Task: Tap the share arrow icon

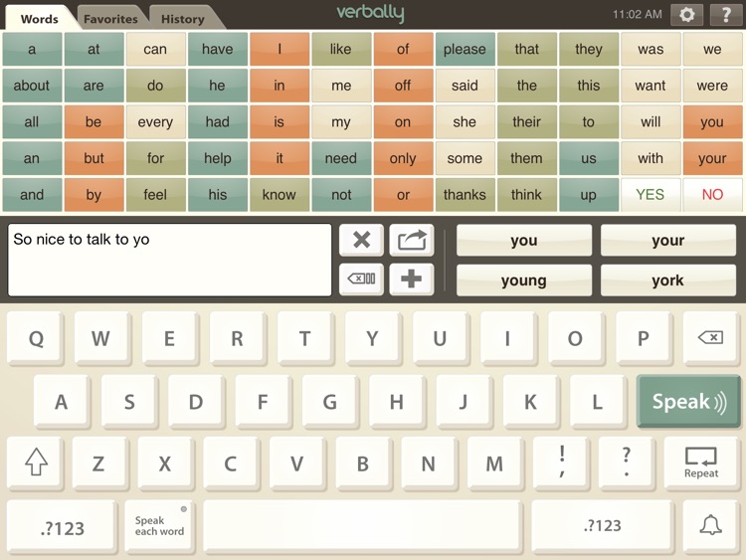Action: click(412, 240)
